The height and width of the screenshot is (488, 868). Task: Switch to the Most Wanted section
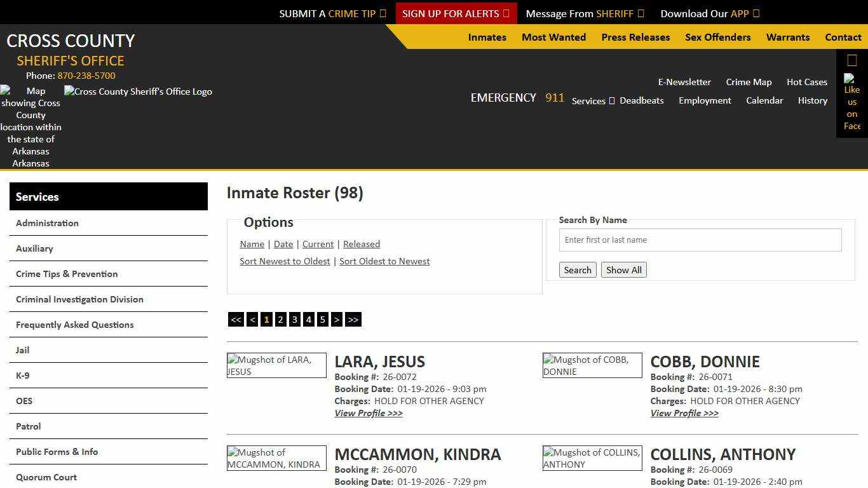tap(553, 37)
